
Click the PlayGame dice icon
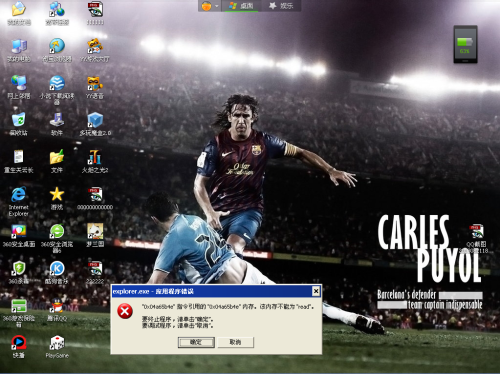pos(57,343)
